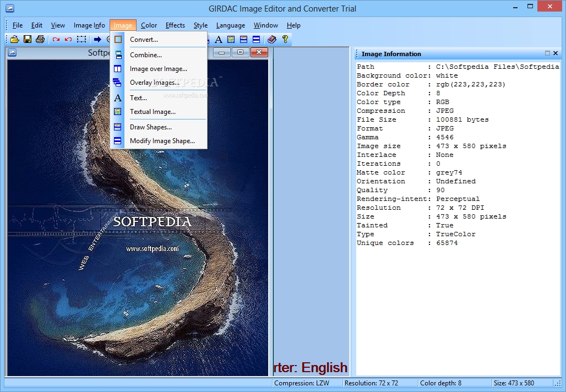Minimize the Softpedia document window
Image resolution: width=566 pixels, height=392 pixels.
coord(222,53)
